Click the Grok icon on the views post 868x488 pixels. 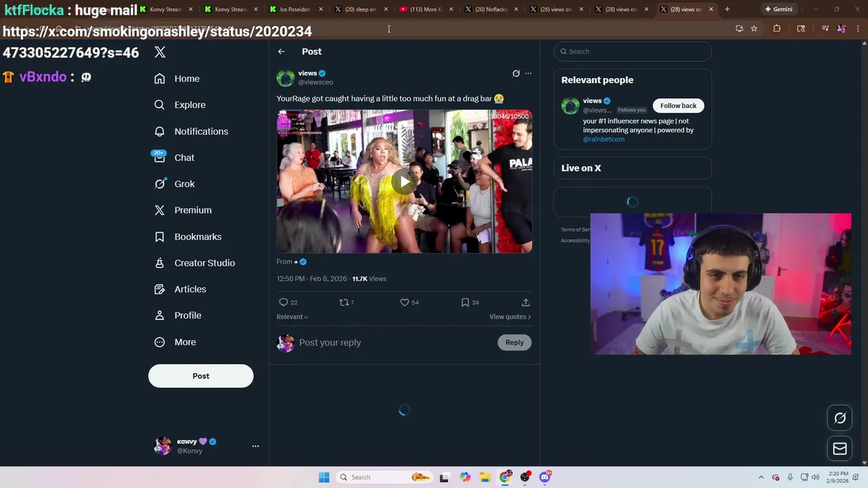(516, 73)
